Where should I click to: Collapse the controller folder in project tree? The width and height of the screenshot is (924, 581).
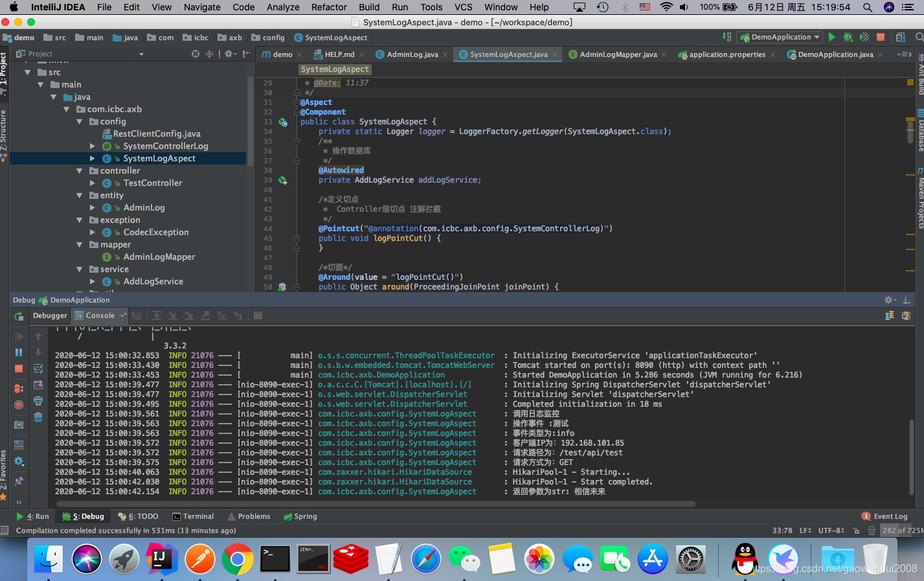79,171
